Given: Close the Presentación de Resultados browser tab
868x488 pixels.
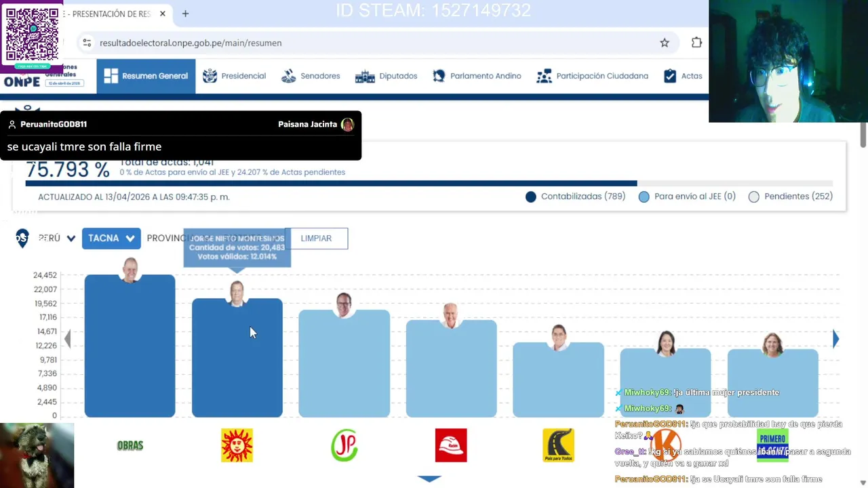Looking at the screenshot, I should coord(163,14).
